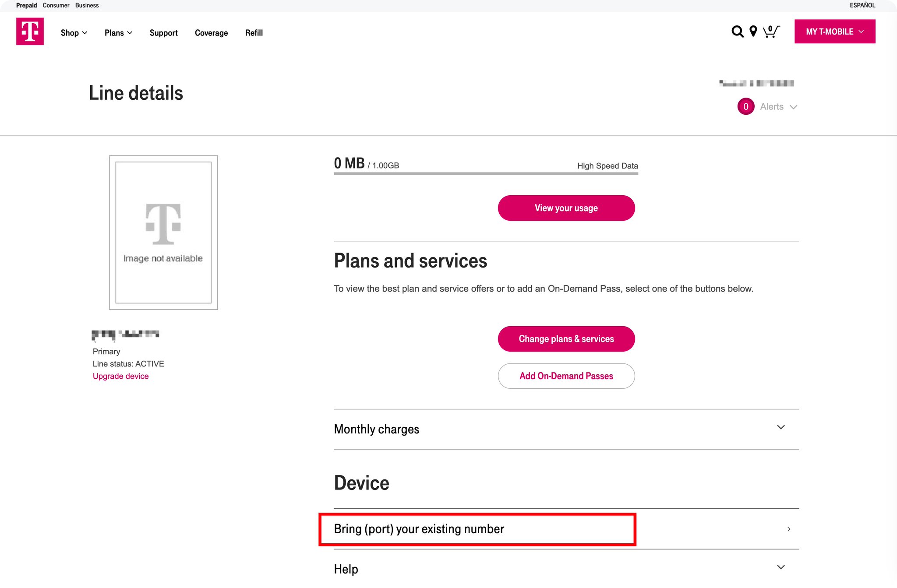This screenshot has height=588, width=897.
Task: Click the Image not available device thumbnail
Action: click(163, 232)
